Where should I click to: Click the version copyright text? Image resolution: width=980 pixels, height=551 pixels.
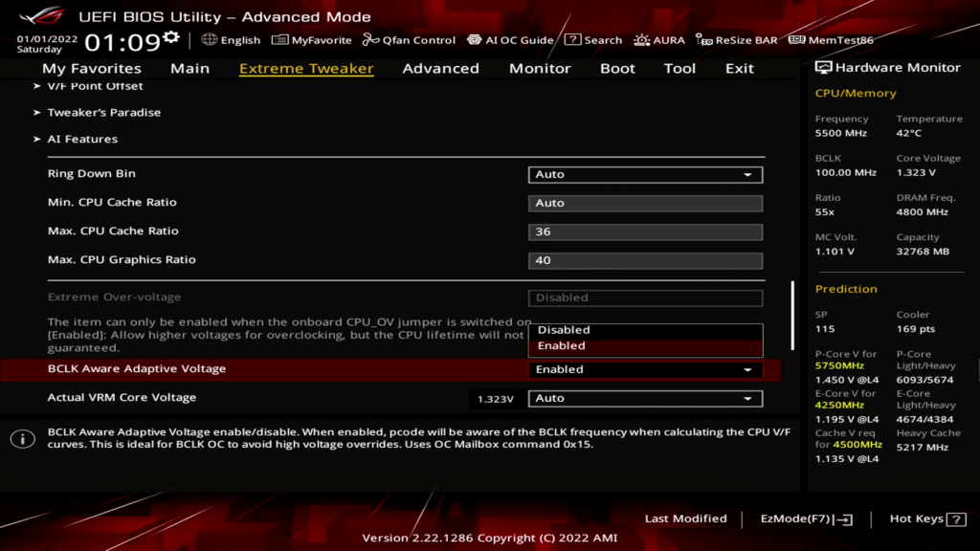pos(489,538)
